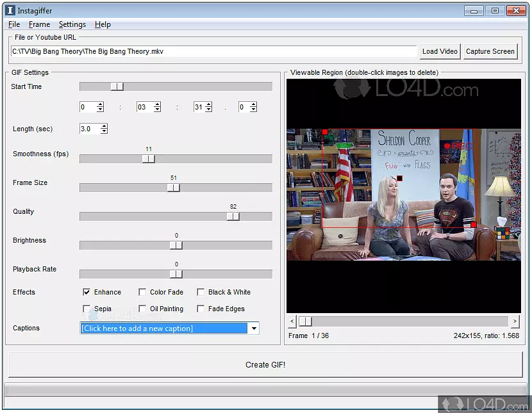Click the Load Video button
Screen dimensions: 532x413
[x=440, y=51]
